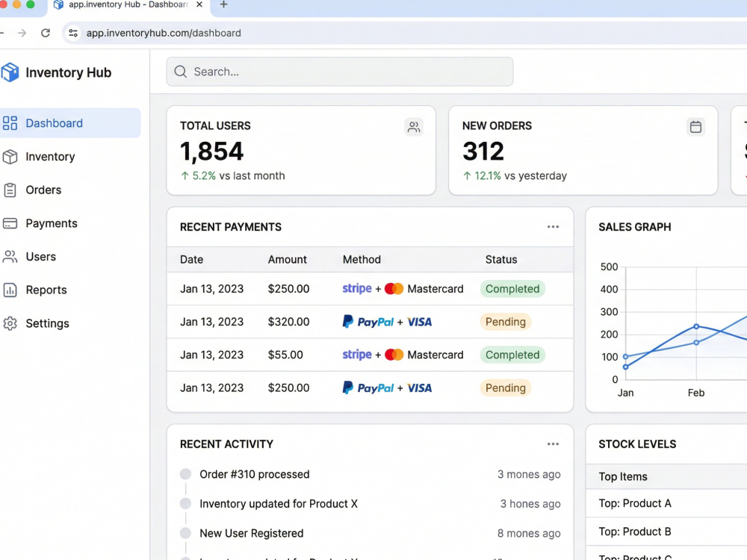The image size is (747, 560).
Task: Open Recent Payments three-dot menu
Action: coord(553,227)
